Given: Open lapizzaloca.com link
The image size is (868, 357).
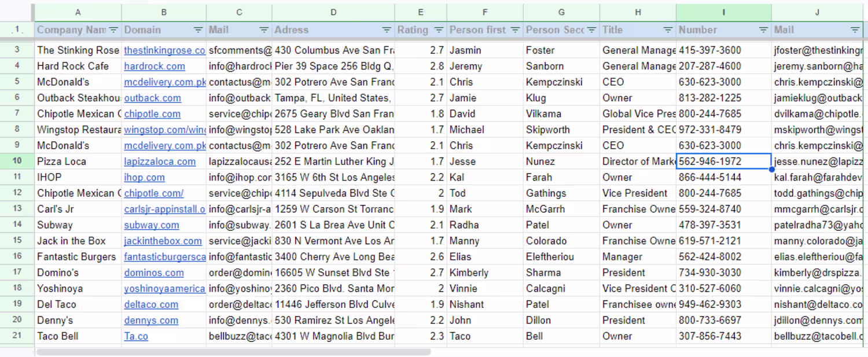Looking at the screenshot, I should click(160, 161).
